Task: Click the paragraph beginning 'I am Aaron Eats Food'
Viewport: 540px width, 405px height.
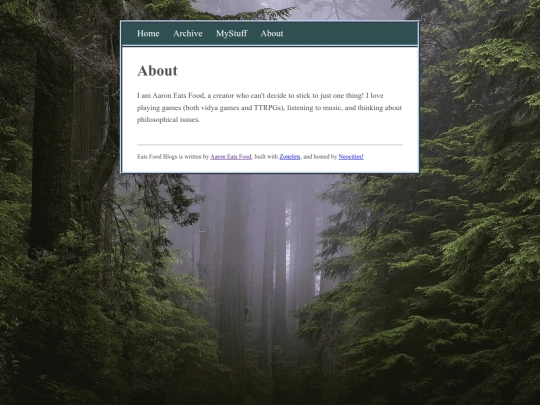Action: tap(269, 107)
